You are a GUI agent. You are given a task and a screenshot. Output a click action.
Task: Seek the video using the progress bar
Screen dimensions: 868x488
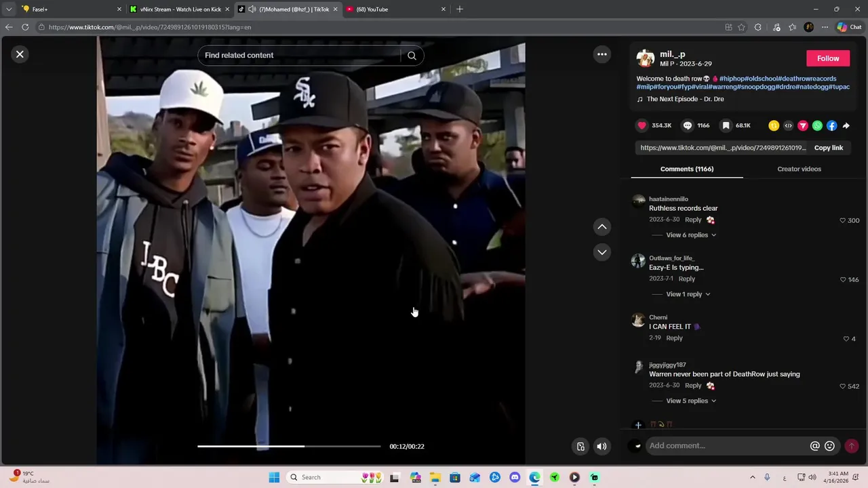289,446
